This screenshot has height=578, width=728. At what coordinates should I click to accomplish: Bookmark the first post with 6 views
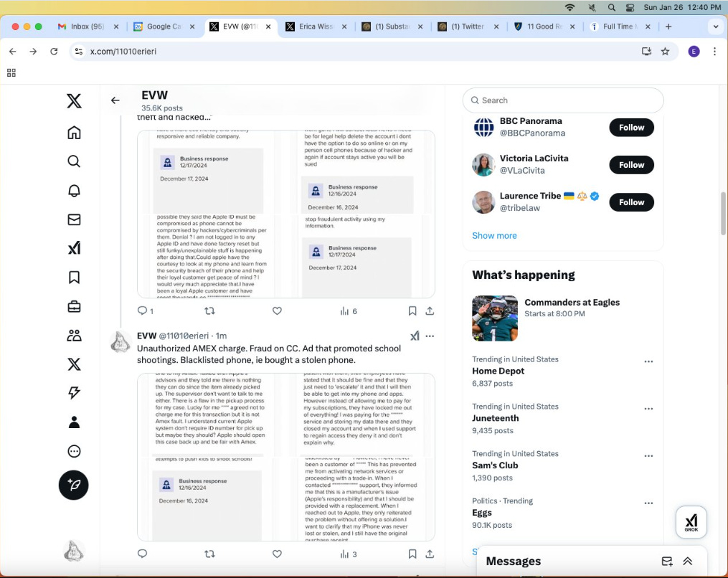point(412,311)
